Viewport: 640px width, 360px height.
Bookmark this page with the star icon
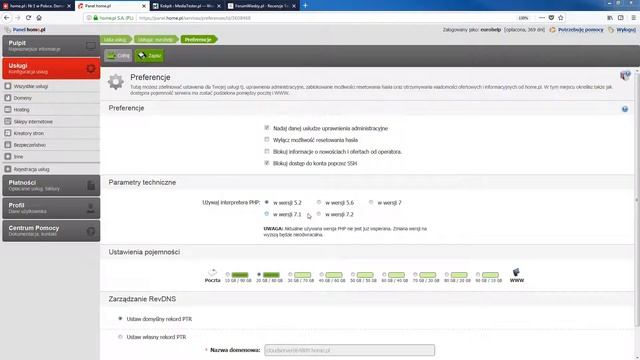561,18
